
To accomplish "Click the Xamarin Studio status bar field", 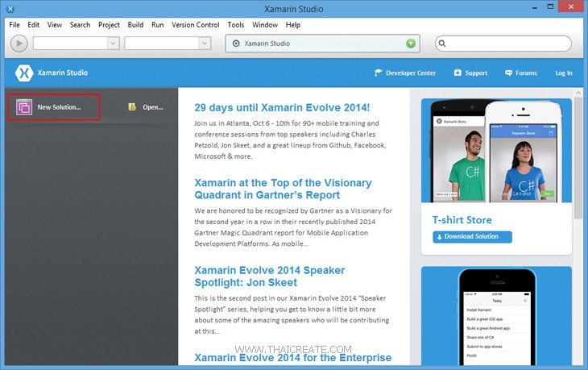I will [322, 44].
